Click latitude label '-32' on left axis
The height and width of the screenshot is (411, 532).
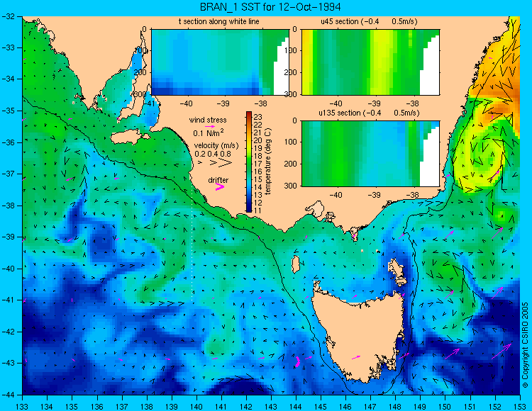(x=8, y=16)
